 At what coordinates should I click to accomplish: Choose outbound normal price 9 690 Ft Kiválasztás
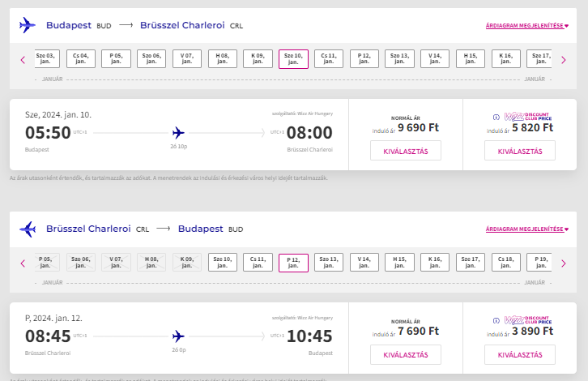pyautogui.click(x=406, y=151)
